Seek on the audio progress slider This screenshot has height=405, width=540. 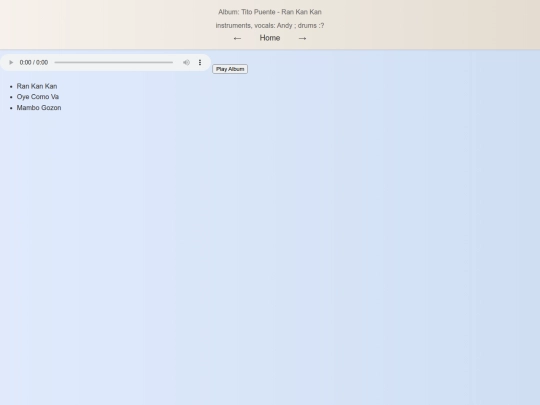pyautogui.click(x=114, y=62)
